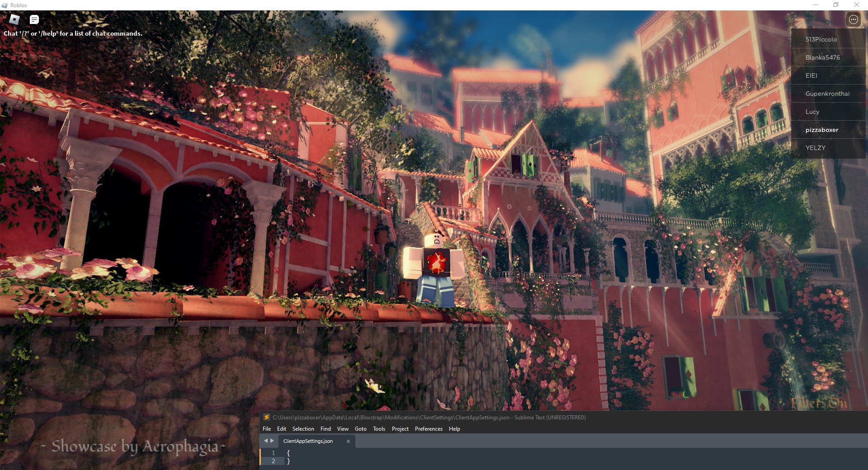Viewport: 868px width, 470px height.
Task: Open the Edit menu in Sublime Text
Action: (x=282, y=429)
